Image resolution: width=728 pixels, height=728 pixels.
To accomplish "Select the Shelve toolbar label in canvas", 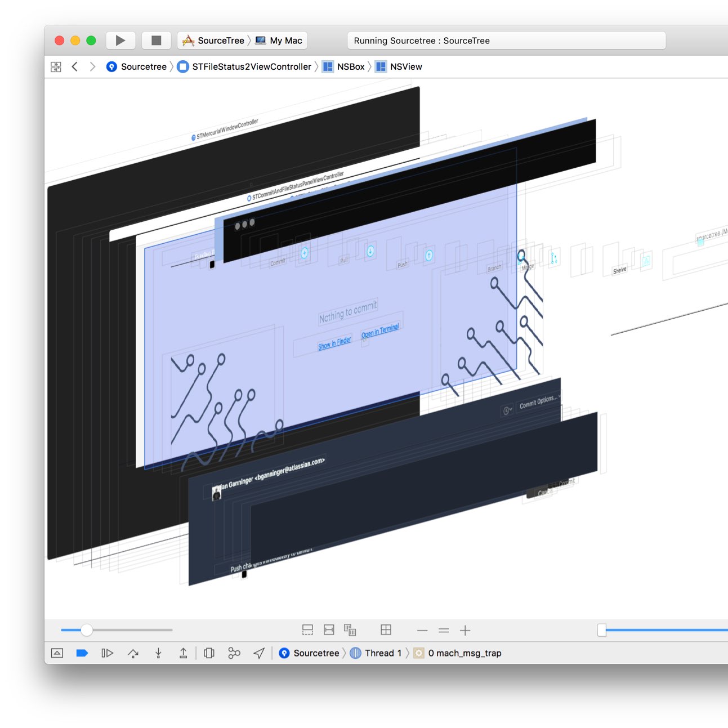I will [x=619, y=270].
